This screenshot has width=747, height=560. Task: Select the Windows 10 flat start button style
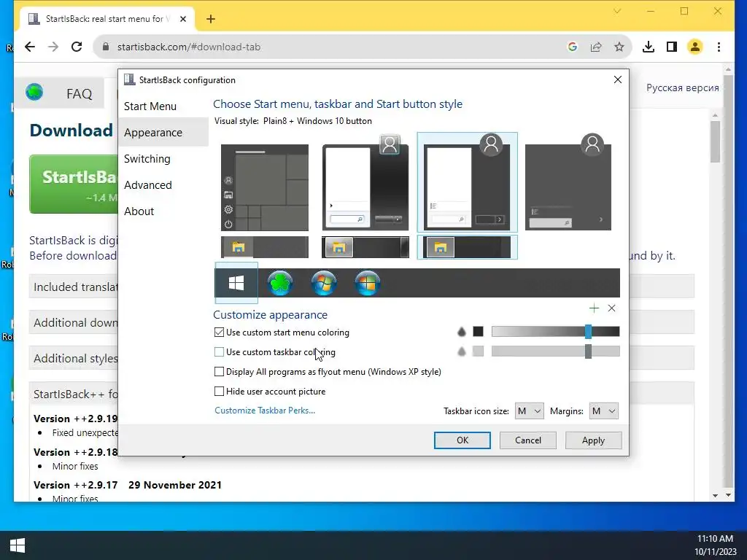click(236, 283)
